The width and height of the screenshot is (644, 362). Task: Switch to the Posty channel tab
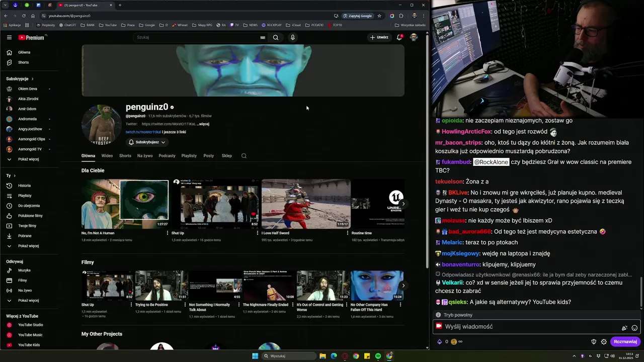point(209,156)
